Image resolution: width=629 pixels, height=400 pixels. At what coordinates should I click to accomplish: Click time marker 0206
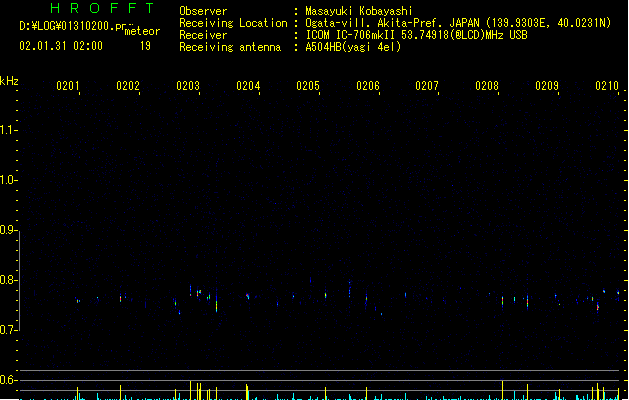pyautogui.click(x=368, y=86)
